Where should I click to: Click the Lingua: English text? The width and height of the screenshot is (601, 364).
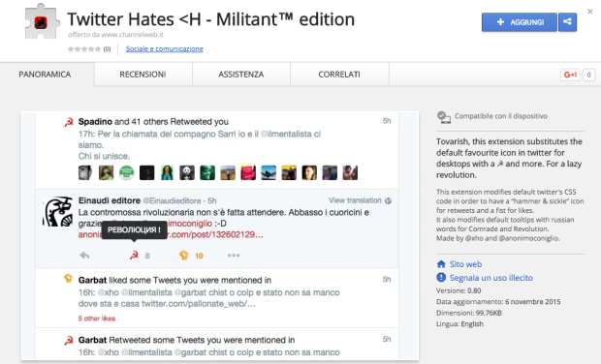(459, 323)
